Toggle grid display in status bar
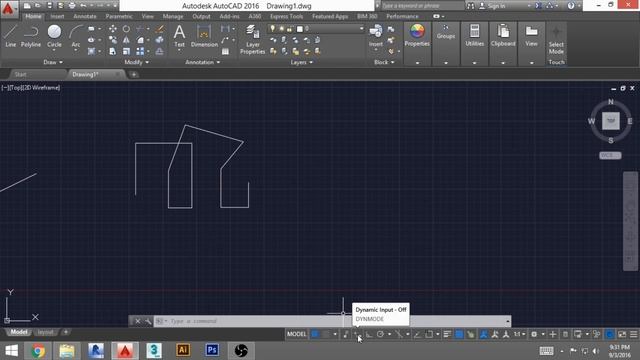The image size is (640, 360). (315, 334)
